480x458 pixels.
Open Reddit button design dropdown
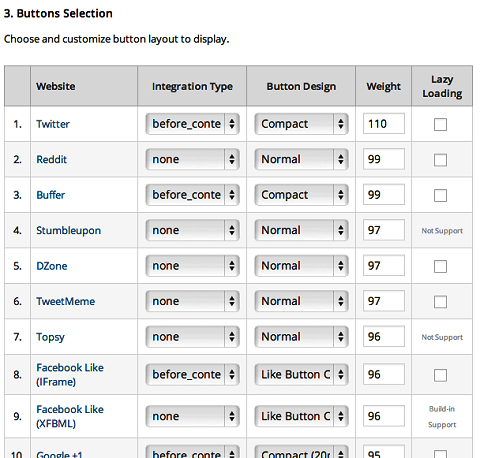301,159
